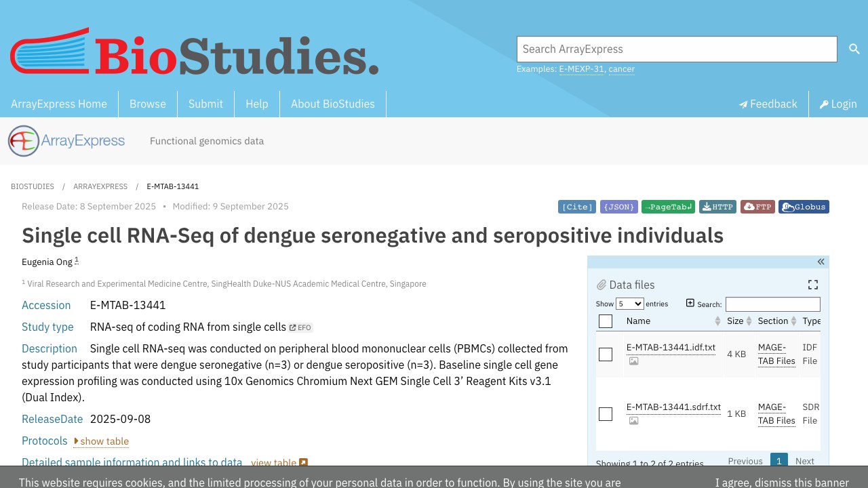This screenshot has height=488, width=868.
Task: Open the HTTP download link
Action: click(x=717, y=207)
